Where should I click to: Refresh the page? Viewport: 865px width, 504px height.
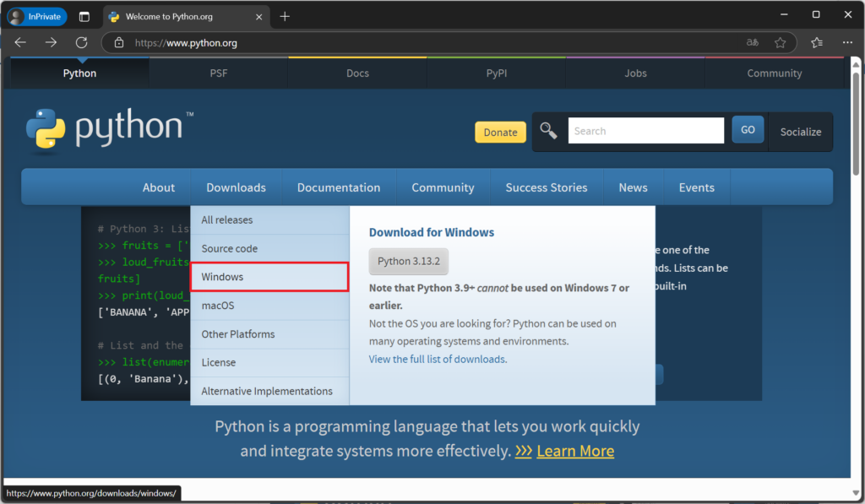point(82,42)
